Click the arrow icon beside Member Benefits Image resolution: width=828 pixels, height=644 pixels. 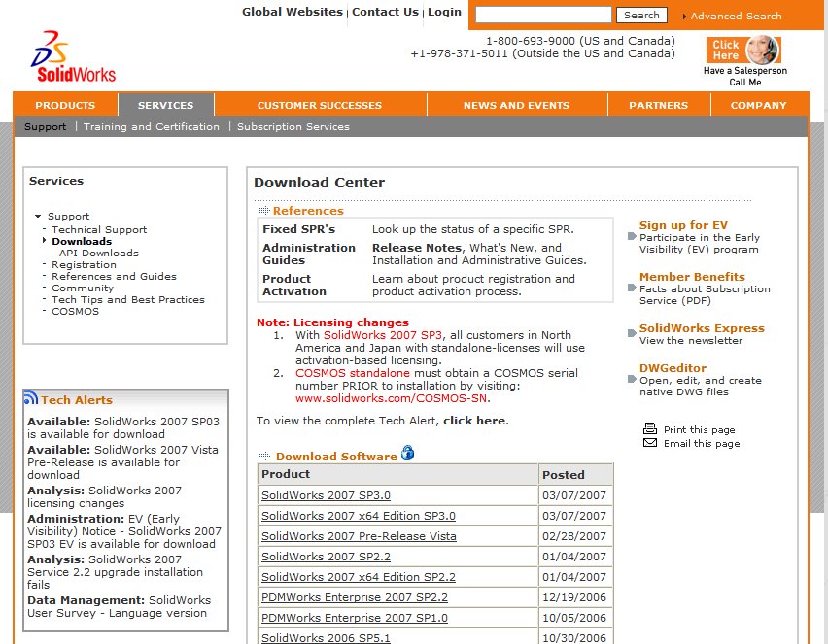632,288
